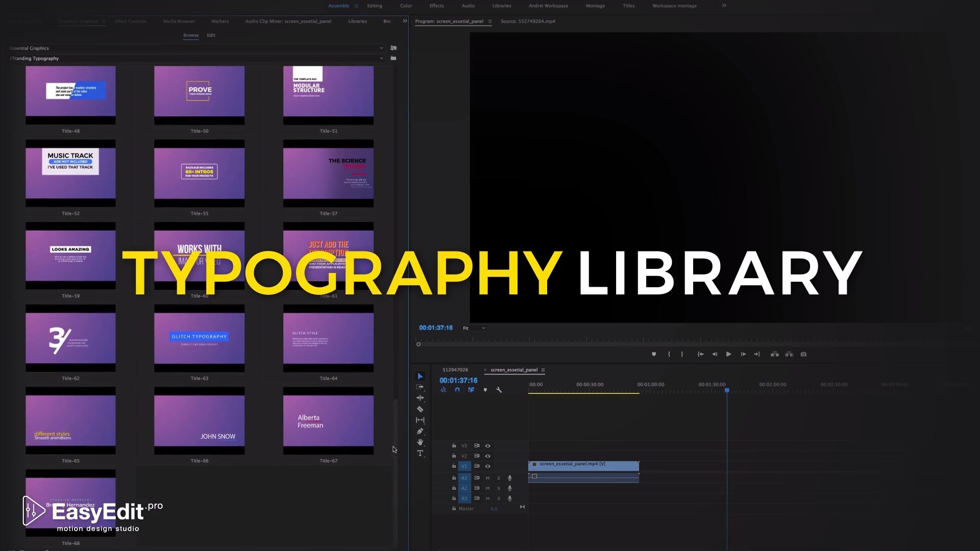Select the Hand tool

click(x=420, y=442)
